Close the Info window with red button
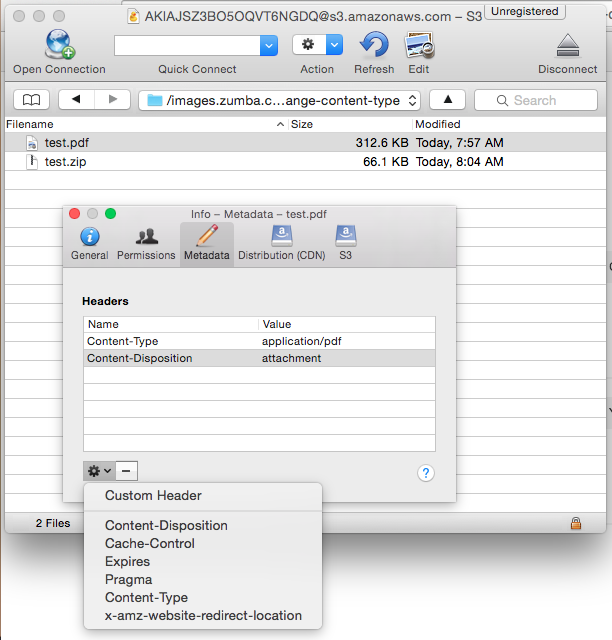The width and height of the screenshot is (612, 640). tap(75, 213)
